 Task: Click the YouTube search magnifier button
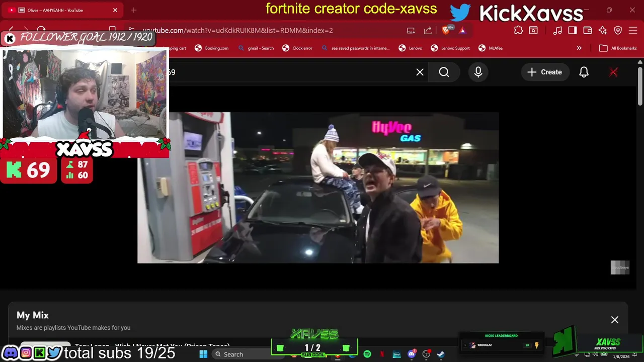(x=444, y=72)
